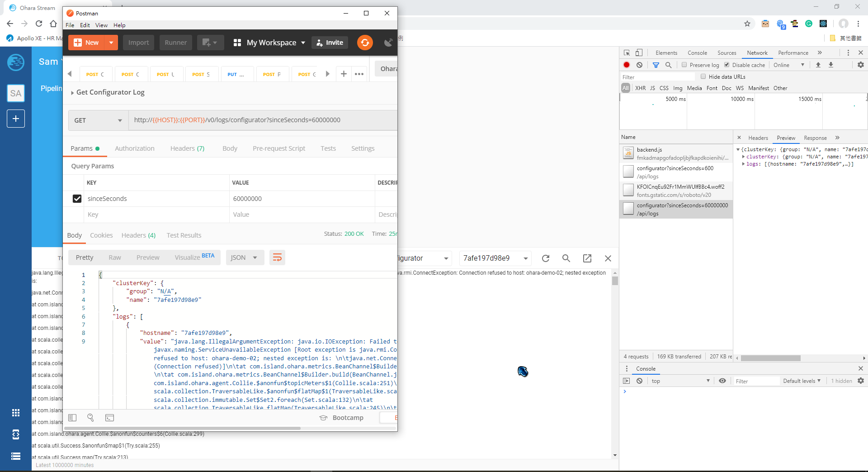Click the Postman sync icon
This screenshot has width=868, height=472.
(365, 43)
